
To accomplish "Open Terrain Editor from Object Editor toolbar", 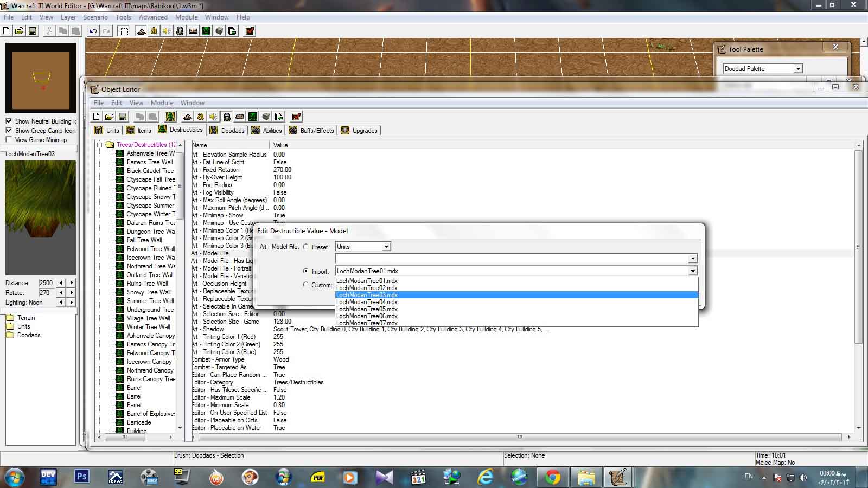I will pos(188,117).
